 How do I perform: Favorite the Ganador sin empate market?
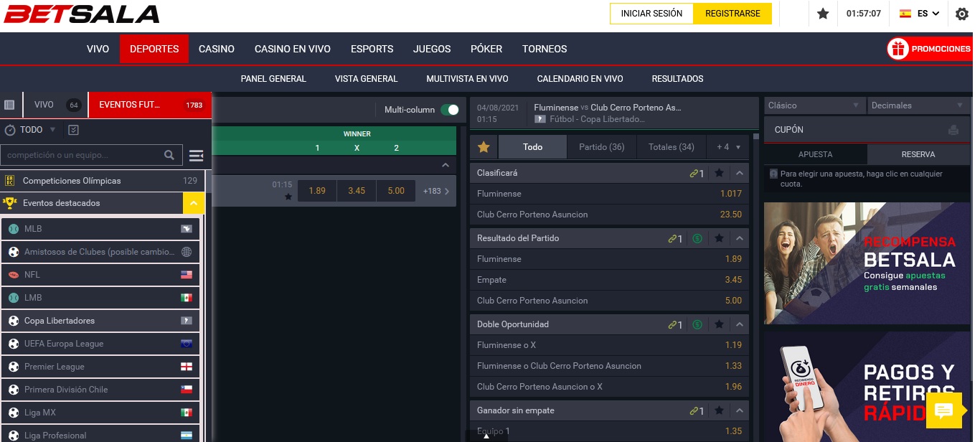point(719,410)
